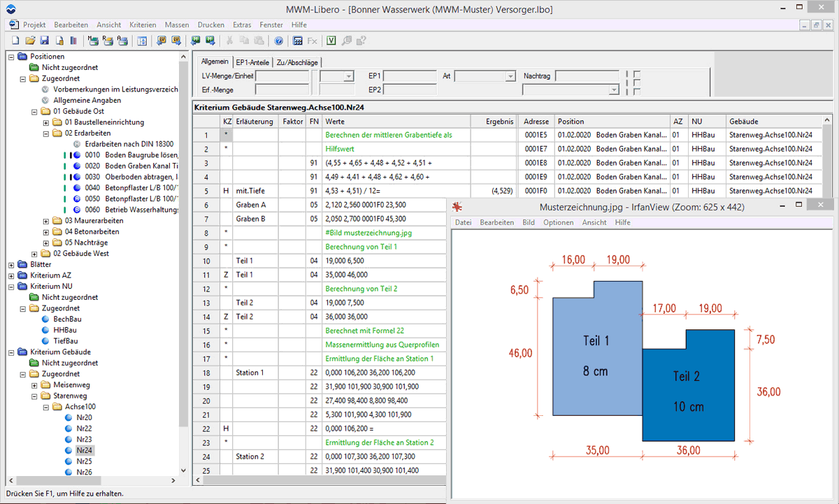Click the Adresse column header
This screenshot has width=839, height=504.
click(536, 121)
